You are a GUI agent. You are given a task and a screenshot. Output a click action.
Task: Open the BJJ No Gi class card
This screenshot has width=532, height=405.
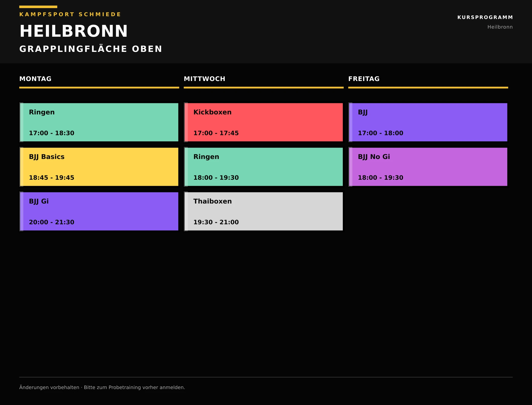pyautogui.click(x=428, y=167)
